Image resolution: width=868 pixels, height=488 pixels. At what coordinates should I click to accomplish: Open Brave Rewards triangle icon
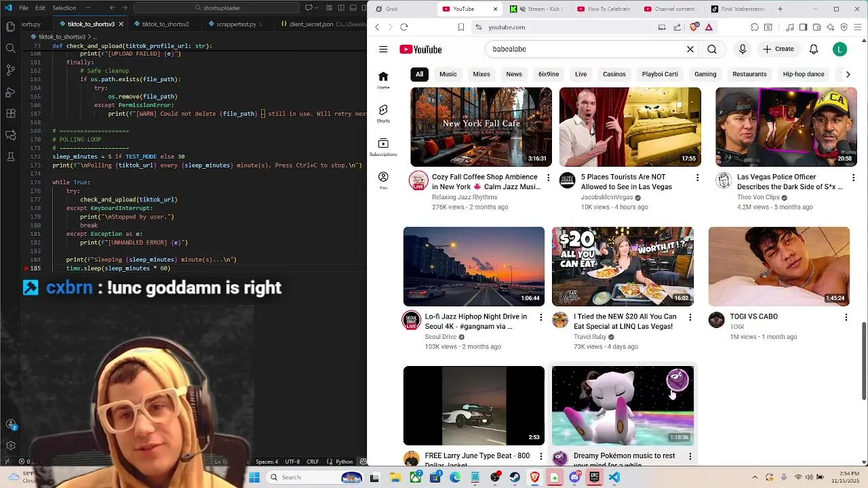(x=708, y=27)
